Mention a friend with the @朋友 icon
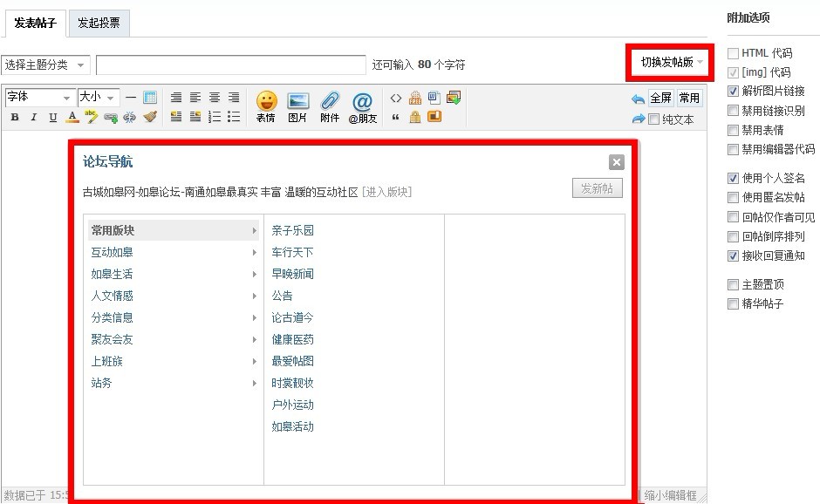 [364, 106]
